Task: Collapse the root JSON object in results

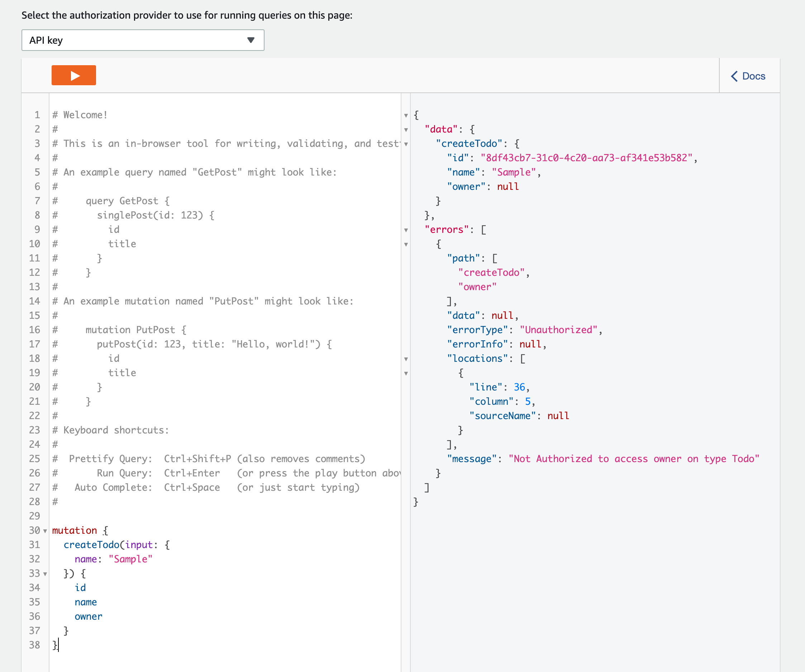Action: [x=406, y=115]
